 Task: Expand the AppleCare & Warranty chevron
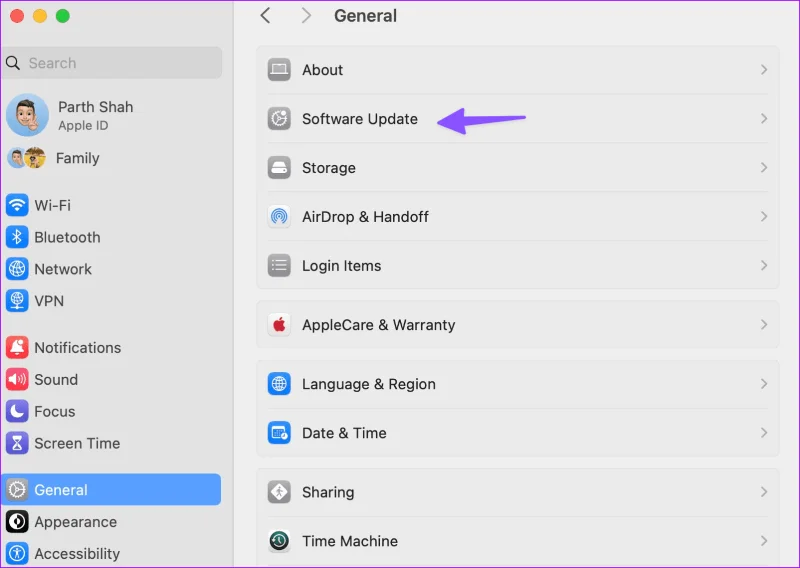coord(764,325)
